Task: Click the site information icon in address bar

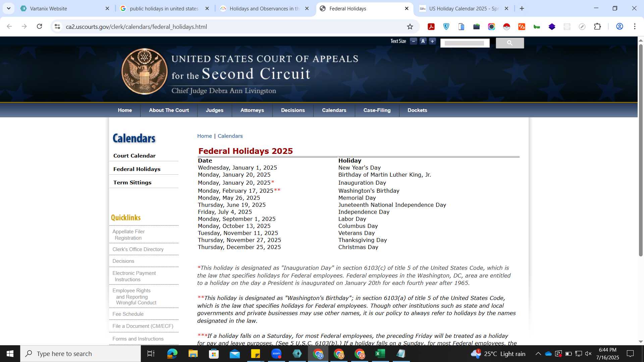Action: (x=57, y=26)
